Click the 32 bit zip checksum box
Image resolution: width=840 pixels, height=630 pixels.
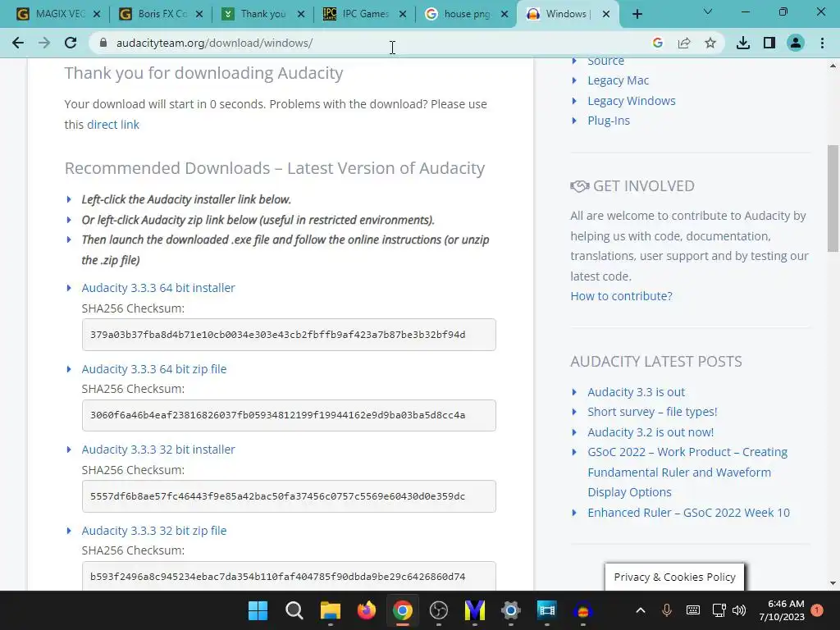point(289,576)
